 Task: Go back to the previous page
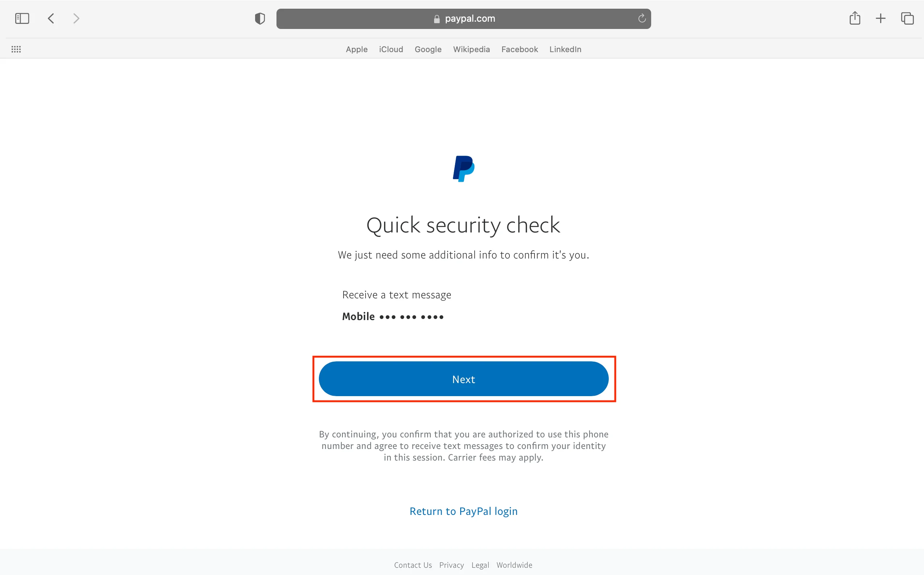(x=51, y=18)
